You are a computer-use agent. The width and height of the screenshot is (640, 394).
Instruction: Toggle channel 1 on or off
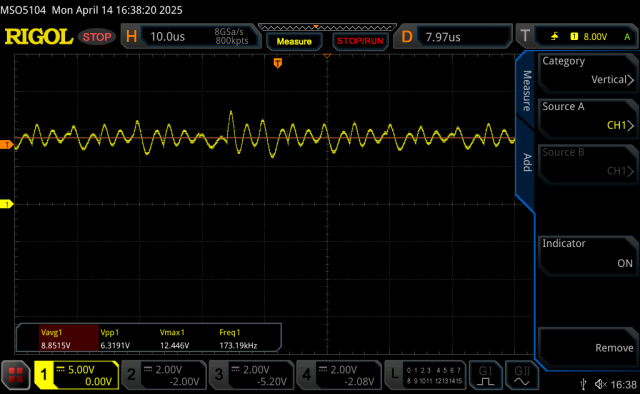pyautogui.click(x=77, y=375)
